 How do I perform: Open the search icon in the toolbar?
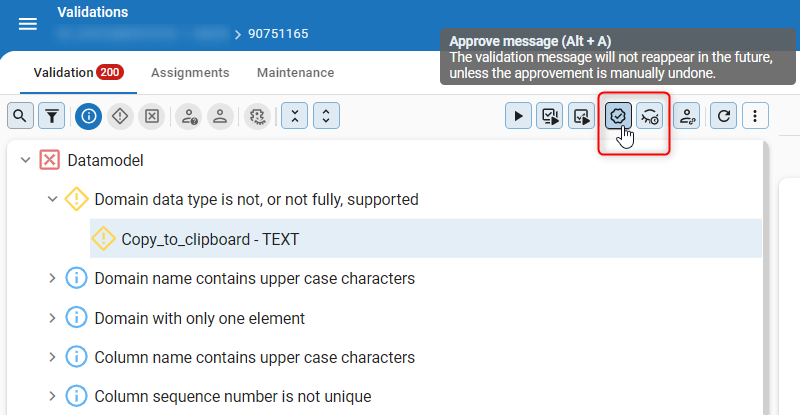click(20, 116)
